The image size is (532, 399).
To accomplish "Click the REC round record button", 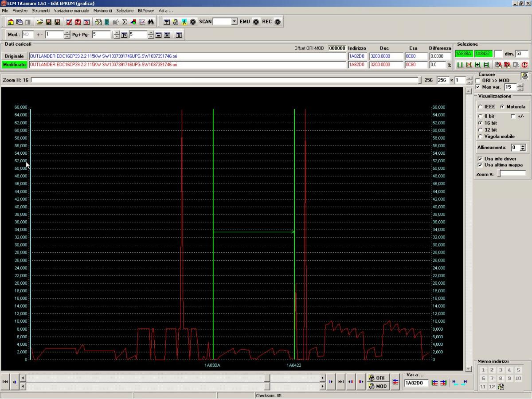I will click(278, 22).
